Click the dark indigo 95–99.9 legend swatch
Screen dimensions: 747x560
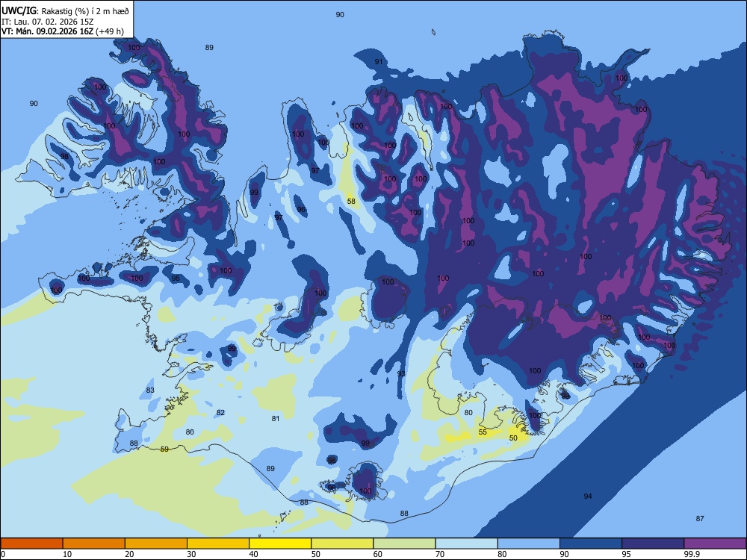[x=653, y=544]
